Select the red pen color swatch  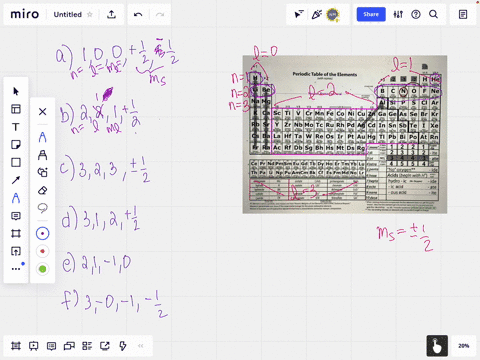pos(42,251)
